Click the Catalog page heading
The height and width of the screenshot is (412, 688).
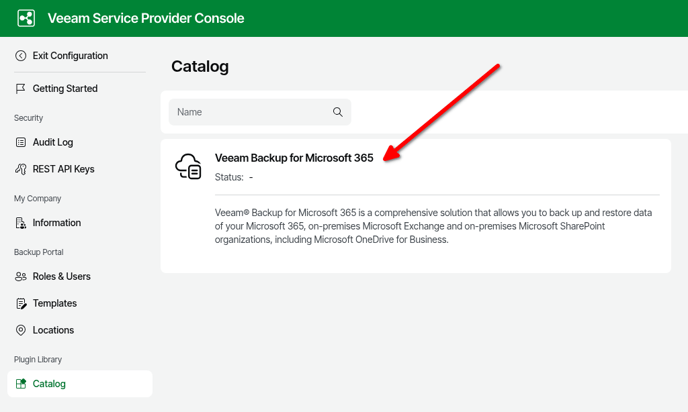[200, 67]
